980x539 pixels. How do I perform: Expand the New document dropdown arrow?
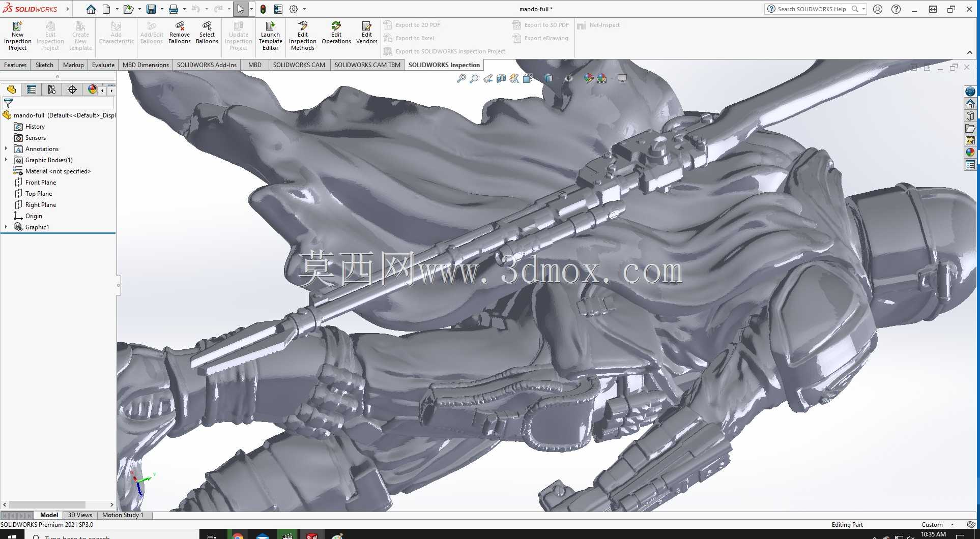117,9
